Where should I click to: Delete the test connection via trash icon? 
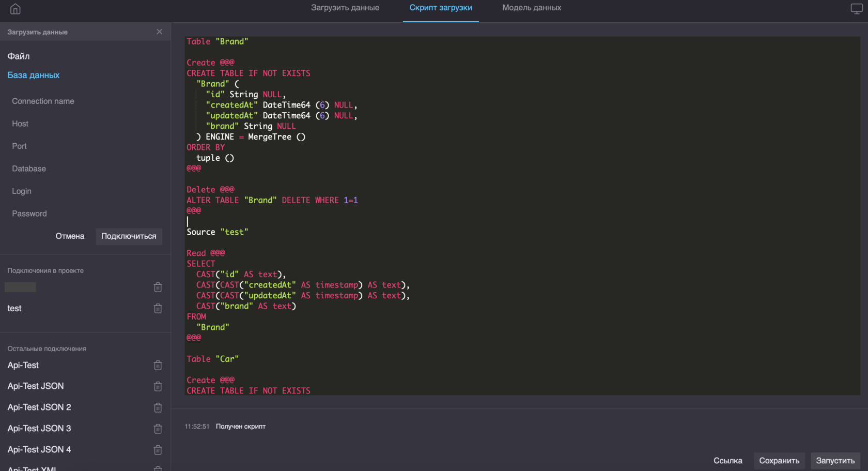click(x=158, y=308)
